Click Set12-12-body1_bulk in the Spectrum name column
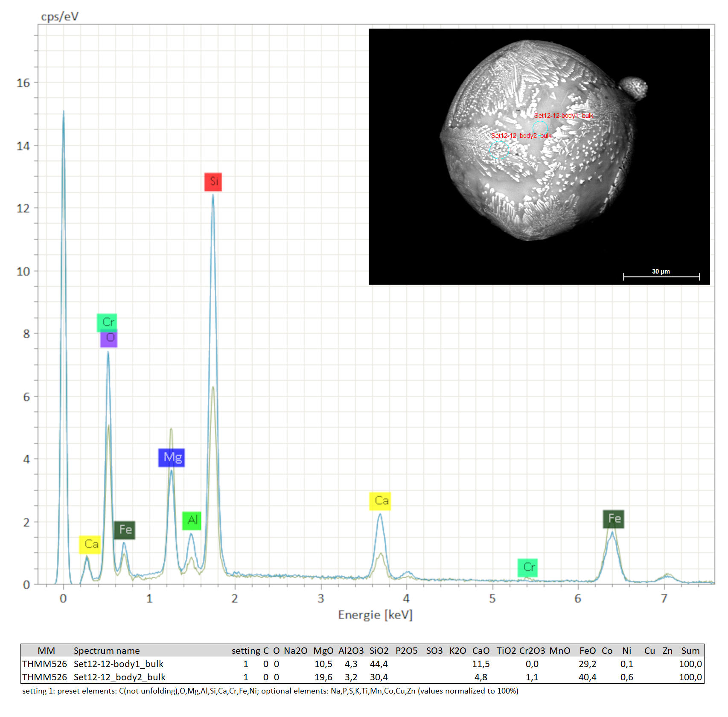The height and width of the screenshot is (717, 728). [x=119, y=664]
